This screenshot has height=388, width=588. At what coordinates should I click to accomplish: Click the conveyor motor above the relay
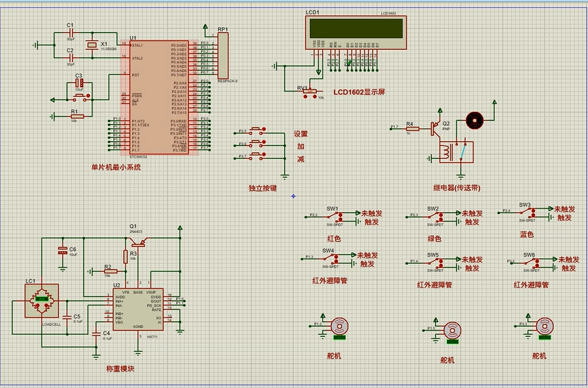[474, 120]
